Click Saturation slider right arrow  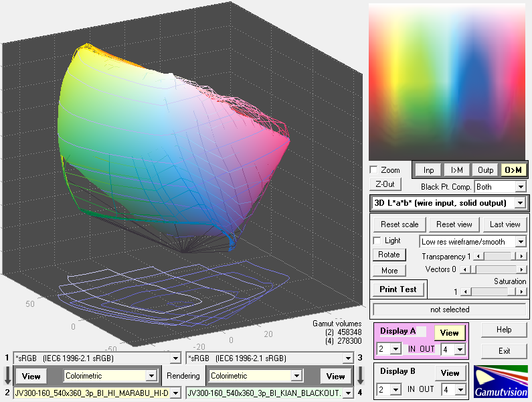point(521,291)
